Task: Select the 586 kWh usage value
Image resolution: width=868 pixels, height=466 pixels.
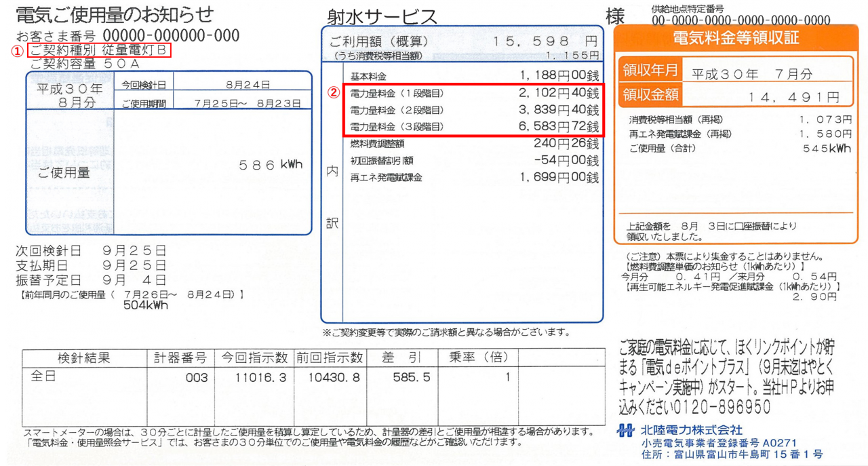Action: 271,165
